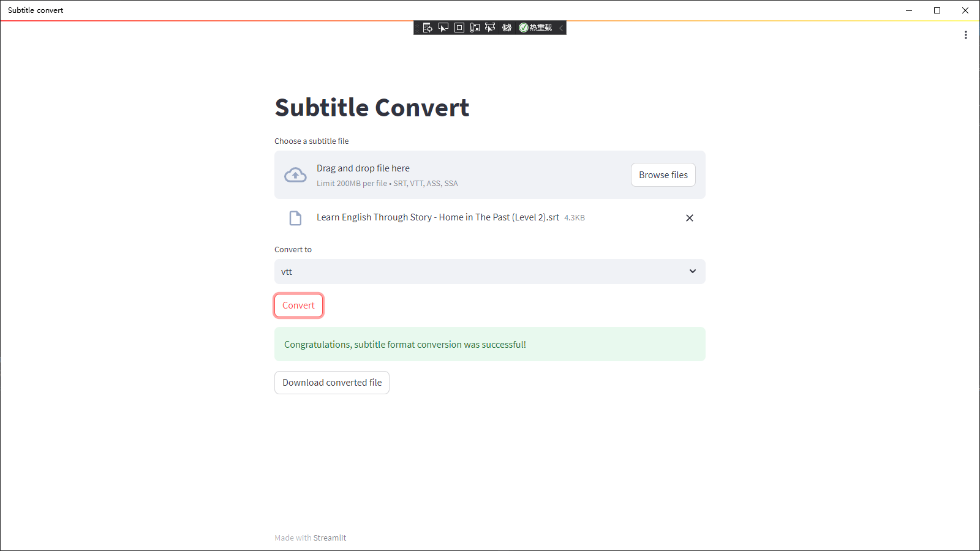Remove the uploaded .srt file
This screenshot has height=551, width=980.
click(x=690, y=218)
